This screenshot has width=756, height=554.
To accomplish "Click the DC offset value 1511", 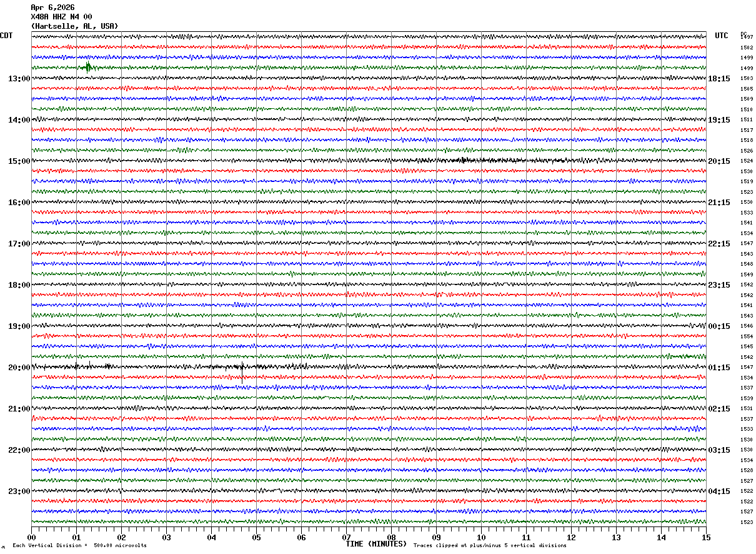I will pyautogui.click(x=747, y=119).
